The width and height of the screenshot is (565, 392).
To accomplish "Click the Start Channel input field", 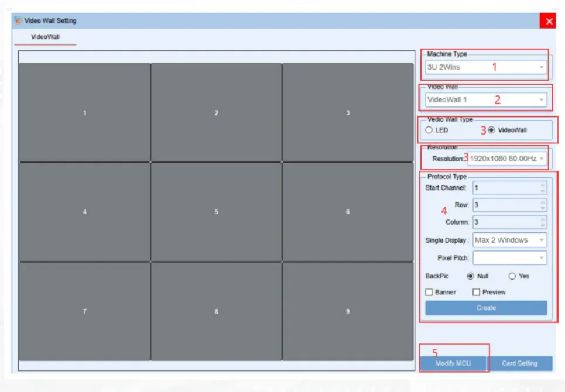I will [510, 188].
